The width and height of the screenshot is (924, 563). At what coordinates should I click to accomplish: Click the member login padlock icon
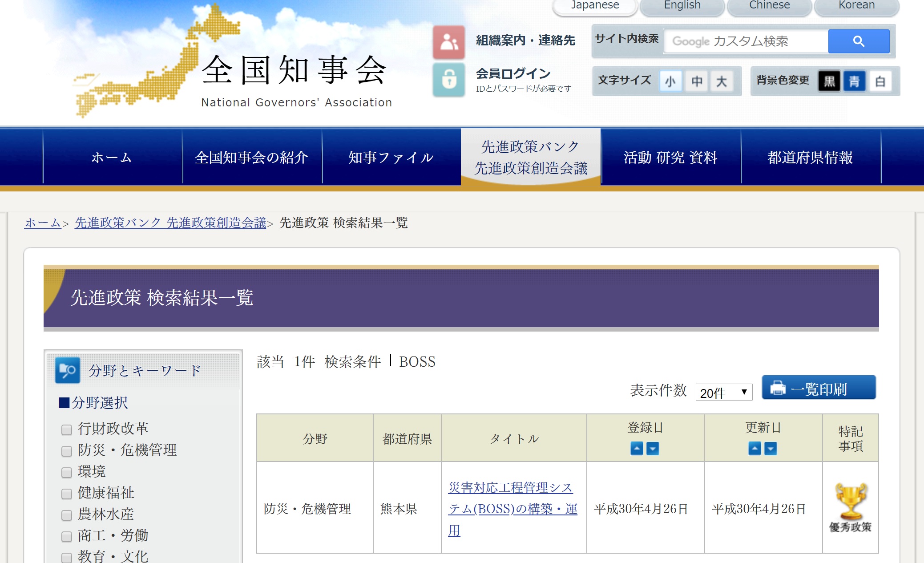[449, 80]
